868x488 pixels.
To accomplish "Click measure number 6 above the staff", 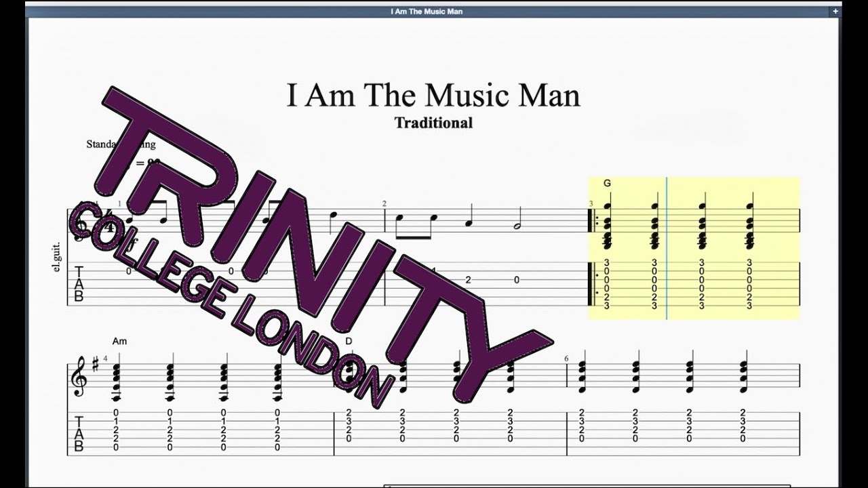I will (566, 358).
